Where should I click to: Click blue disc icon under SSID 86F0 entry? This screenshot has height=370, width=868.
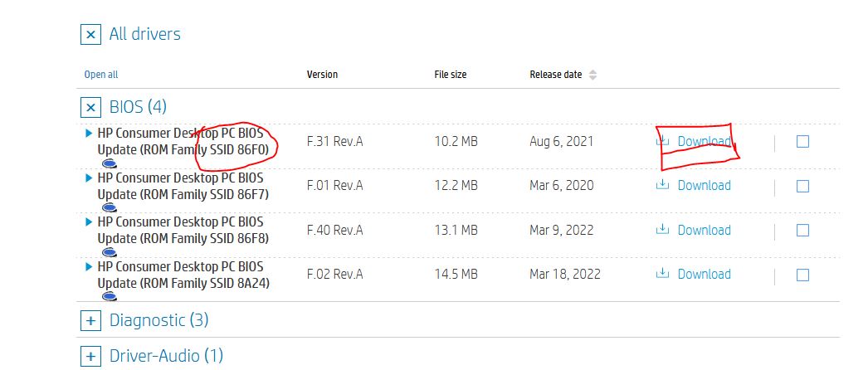109,163
